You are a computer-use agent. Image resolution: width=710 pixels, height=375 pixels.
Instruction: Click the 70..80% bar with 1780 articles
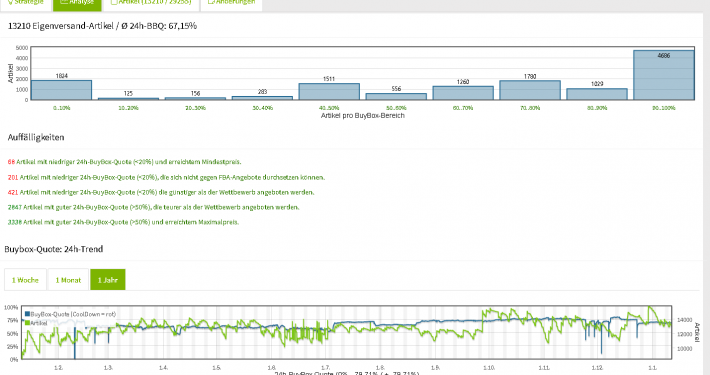(530, 91)
